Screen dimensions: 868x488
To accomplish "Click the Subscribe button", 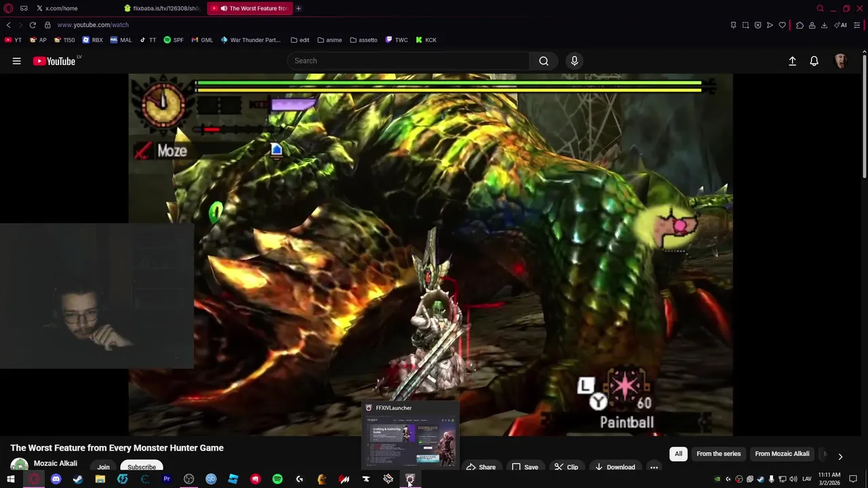I will (x=142, y=466).
